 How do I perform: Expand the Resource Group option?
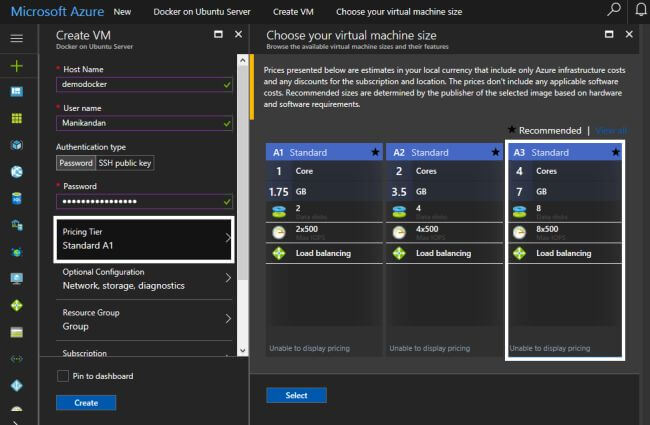(x=144, y=319)
